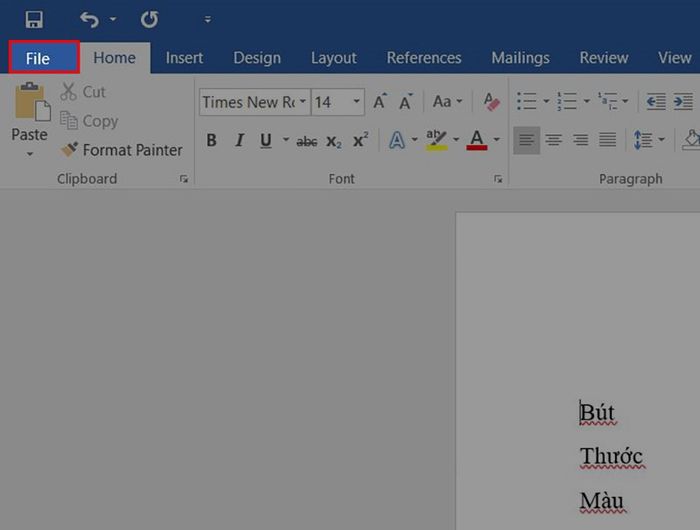
Task: Click the Decrease Indent icon
Action: click(656, 102)
